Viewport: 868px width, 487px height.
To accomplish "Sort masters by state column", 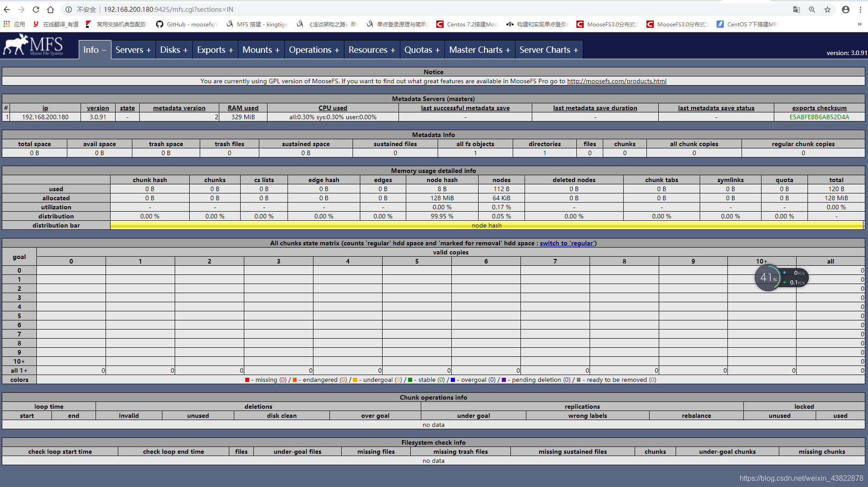I will pyautogui.click(x=127, y=108).
